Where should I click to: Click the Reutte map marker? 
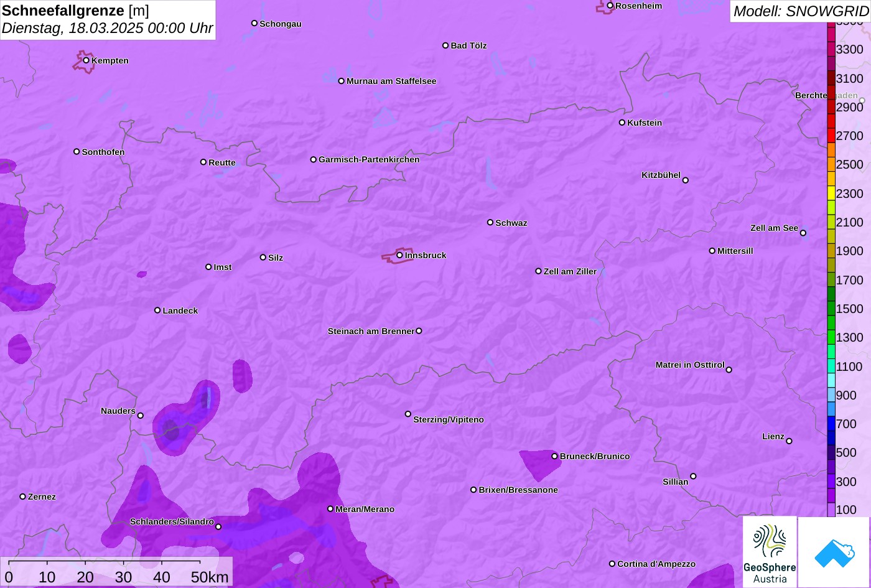[x=203, y=162]
